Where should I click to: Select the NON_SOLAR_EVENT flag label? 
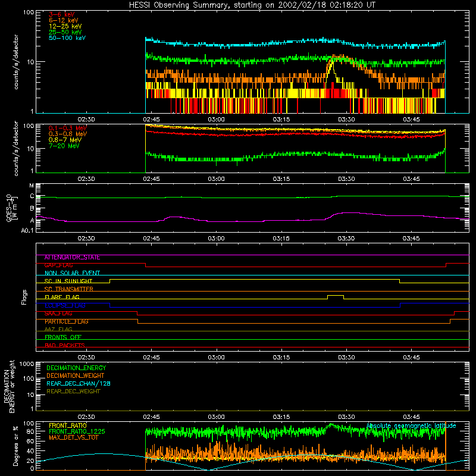72,273
